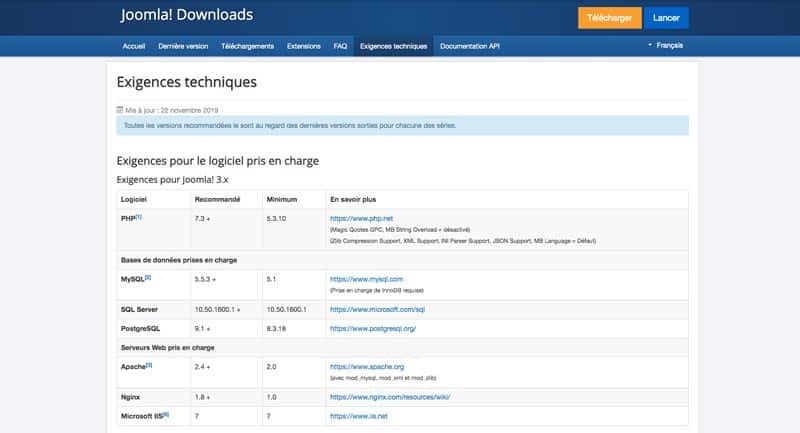This screenshot has width=800, height=433.
Task: Click the Exigences techniques page heading
Action: (187, 82)
